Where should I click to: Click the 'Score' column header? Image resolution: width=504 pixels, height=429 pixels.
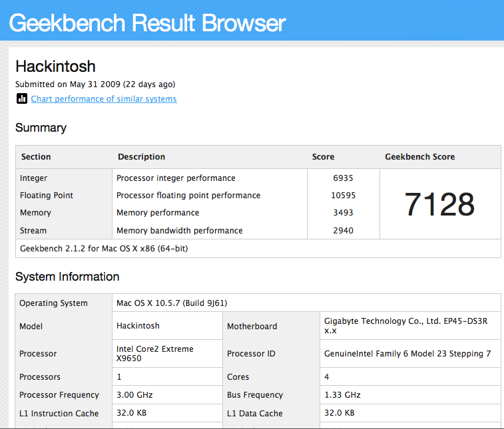323,157
